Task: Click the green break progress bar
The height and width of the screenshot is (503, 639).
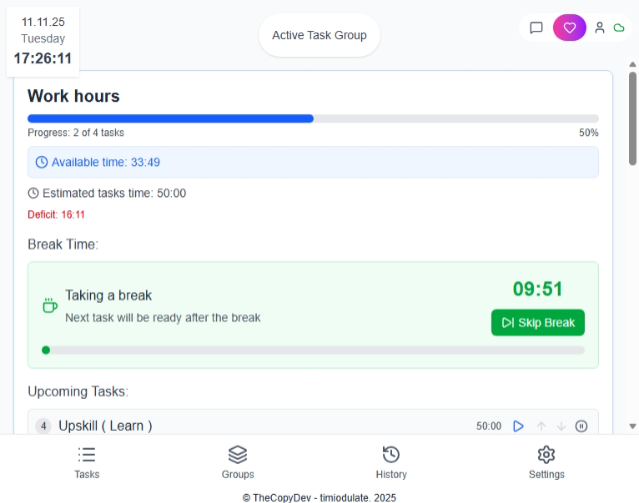Action: point(313,350)
